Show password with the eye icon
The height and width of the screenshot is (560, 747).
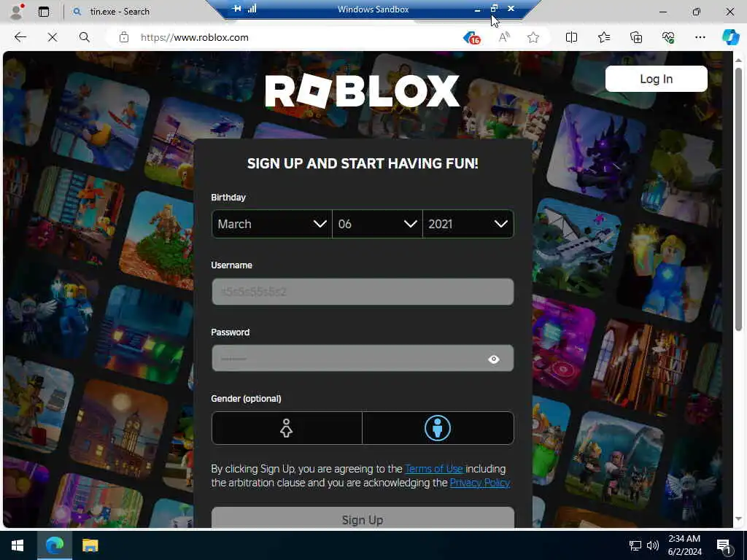[x=494, y=359]
